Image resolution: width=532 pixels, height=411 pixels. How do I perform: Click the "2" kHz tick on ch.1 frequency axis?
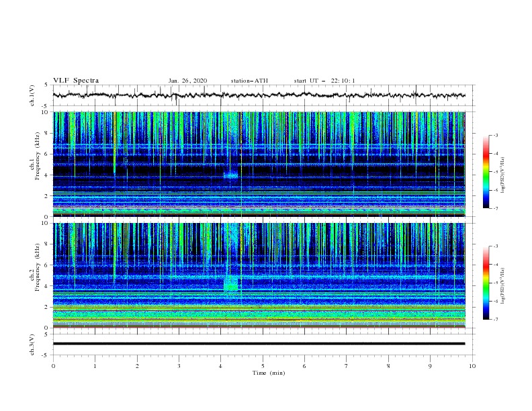(x=46, y=196)
